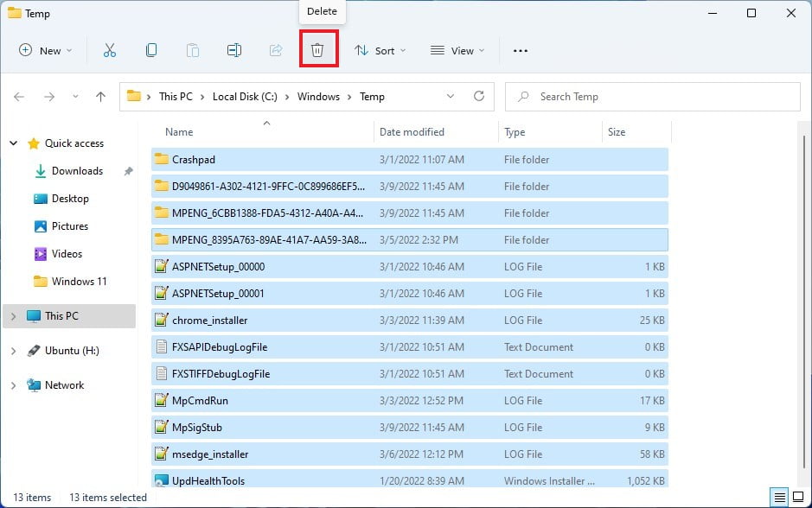The width and height of the screenshot is (812, 508).
Task: Open the Sort dropdown menu
Action: click(x=380, y=51)
